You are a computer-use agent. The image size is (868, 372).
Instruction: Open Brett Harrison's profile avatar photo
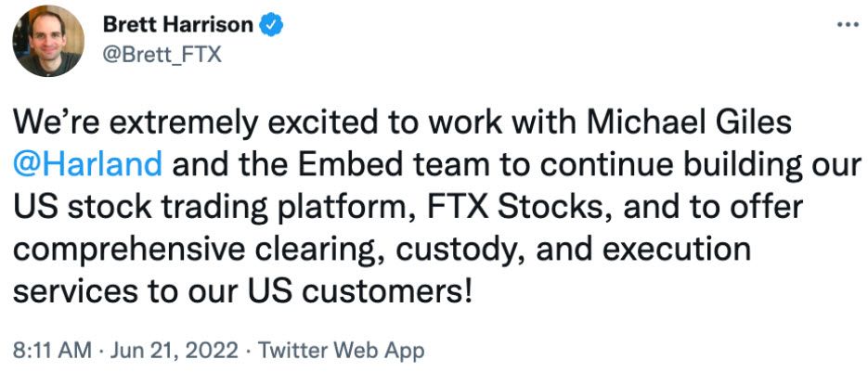click(48, 41)
